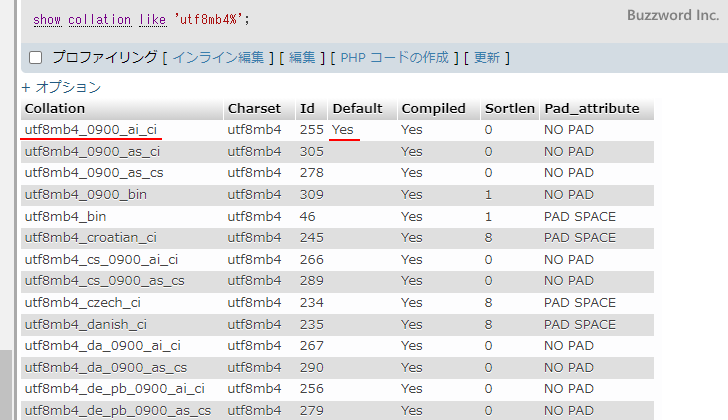Click PAD SPACE in utf8mb4_croatian_ci row
The width and height of the screenshot is (728, 420).
(x=580, y=238)
